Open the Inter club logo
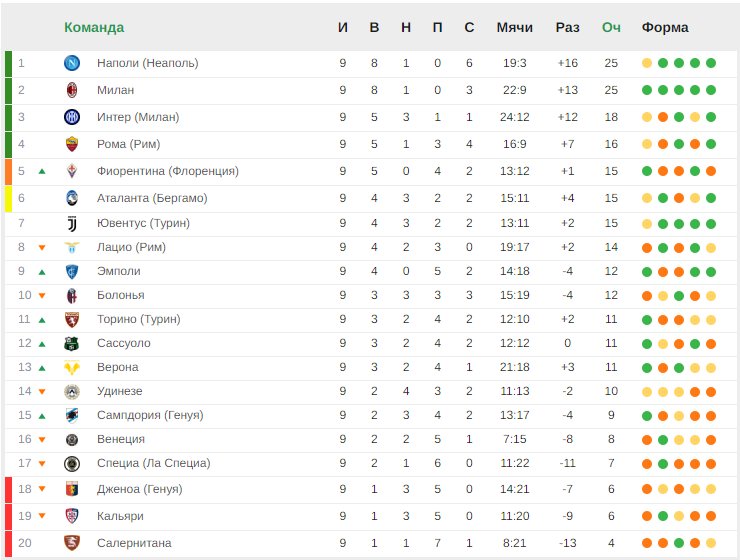 click(72, 117)
